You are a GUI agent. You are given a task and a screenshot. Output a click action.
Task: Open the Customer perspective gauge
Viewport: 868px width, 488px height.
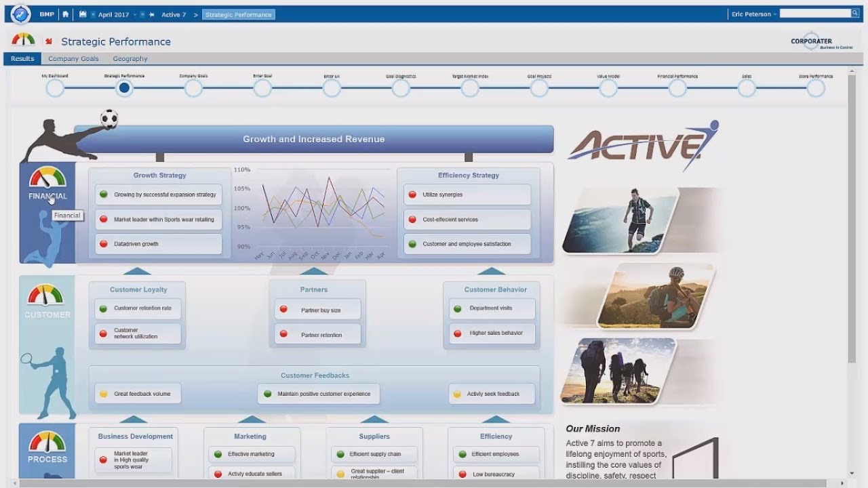[45, 296]
